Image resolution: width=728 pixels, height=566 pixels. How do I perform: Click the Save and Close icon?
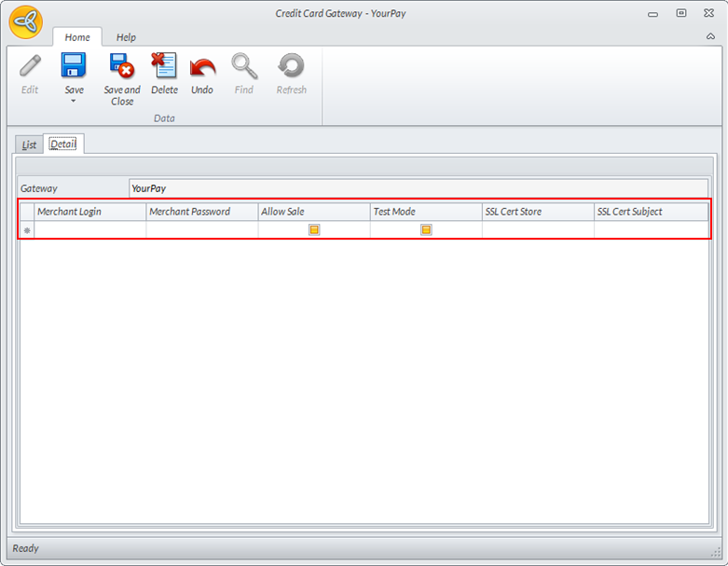click(122, 66)
